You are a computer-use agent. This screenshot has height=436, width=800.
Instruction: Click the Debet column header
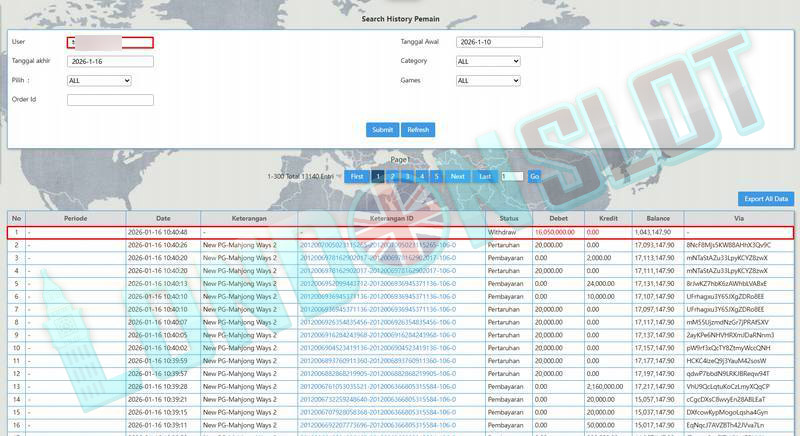[558, 218]
